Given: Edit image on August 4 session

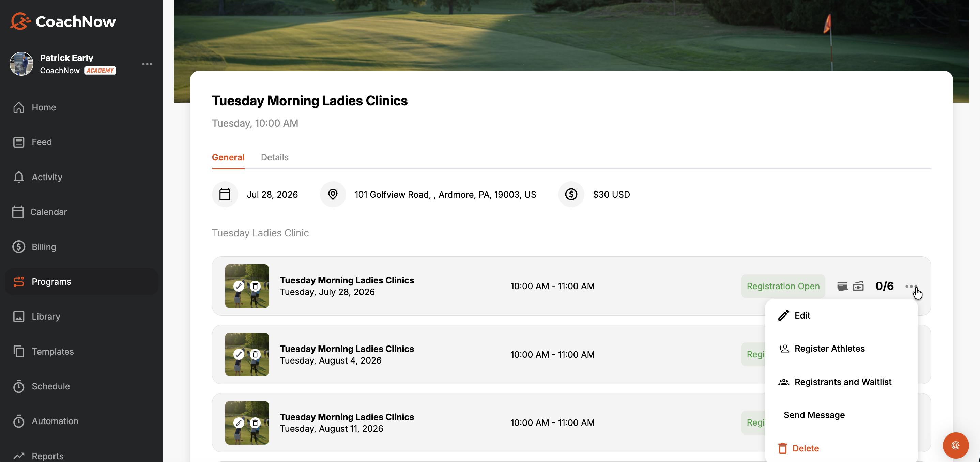Looking at the screenshot, I should pos(239,354).
